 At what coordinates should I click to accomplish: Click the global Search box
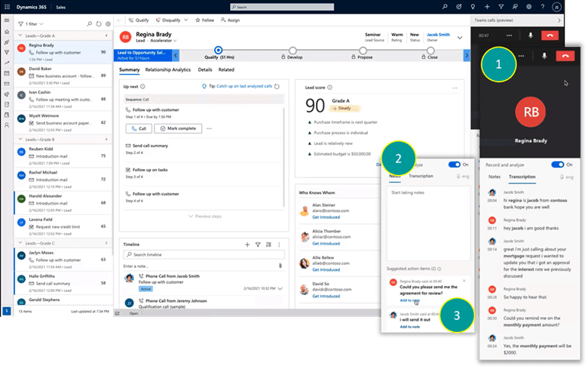[x=282, y=7]
